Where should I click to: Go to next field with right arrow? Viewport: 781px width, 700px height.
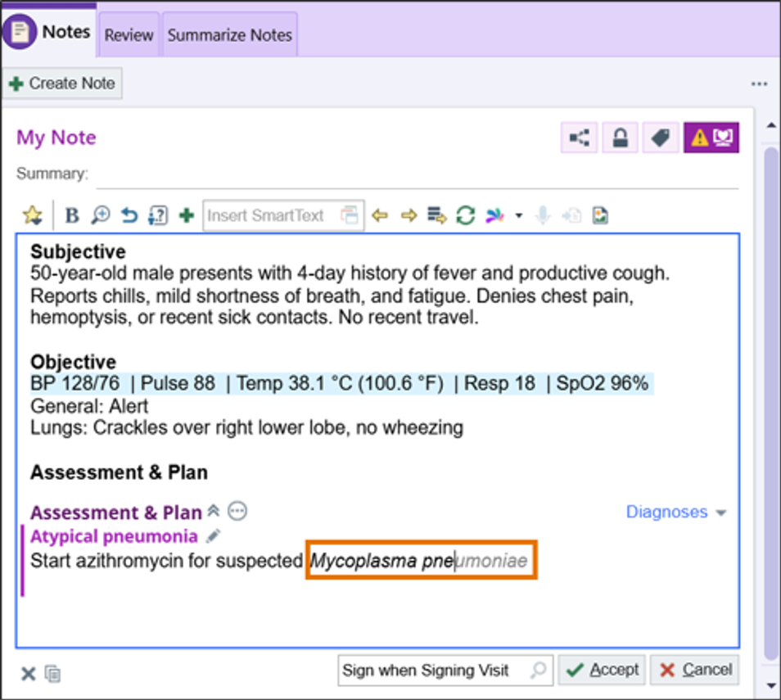(409, 215)
